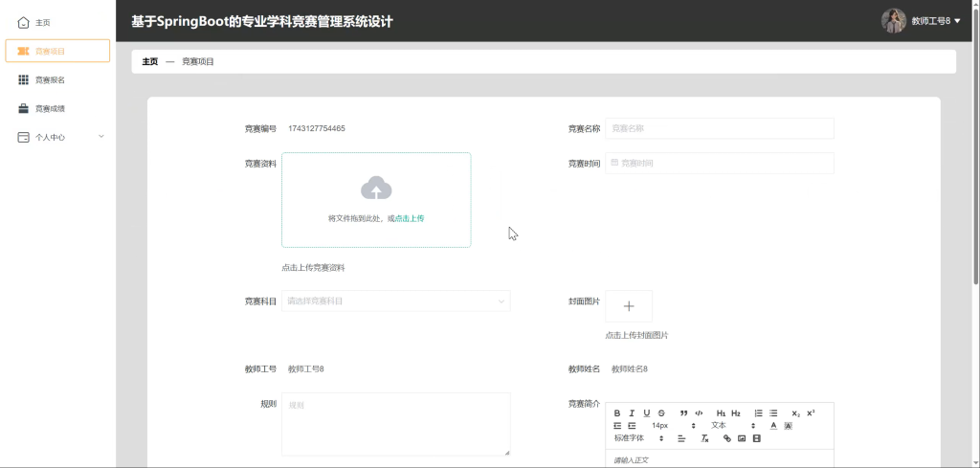The height and width of the screenshot is (468, 980).
Task: Apply superscript formatting
Action: 811,413
